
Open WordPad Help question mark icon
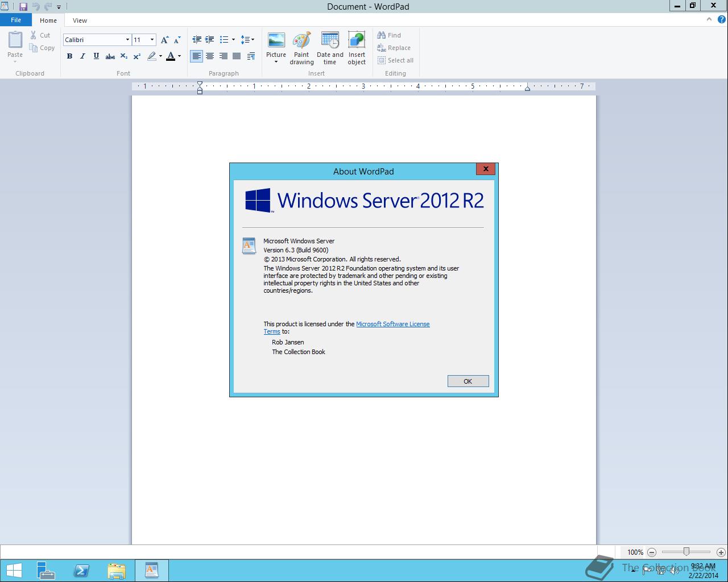pyautogui.click(x=722, y=19)
